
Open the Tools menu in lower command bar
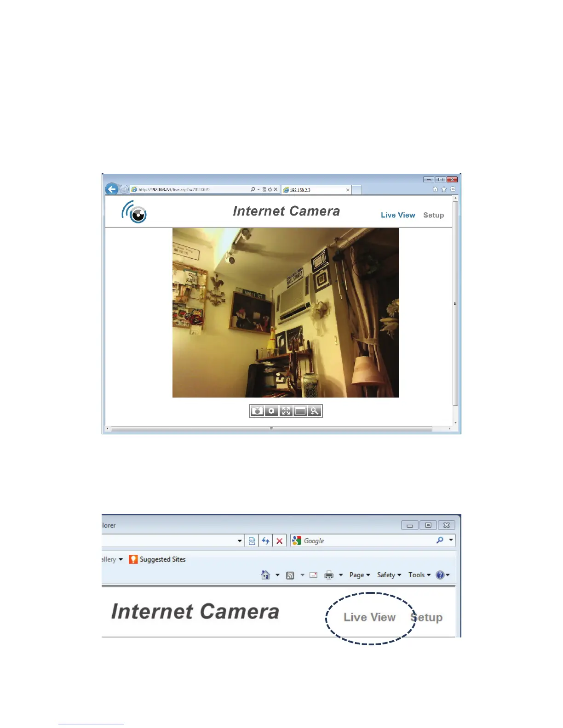pyautogui.click(x=419, y=575)
